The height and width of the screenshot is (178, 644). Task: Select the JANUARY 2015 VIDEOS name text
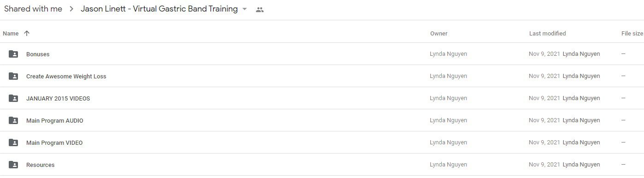click(58, 98)
